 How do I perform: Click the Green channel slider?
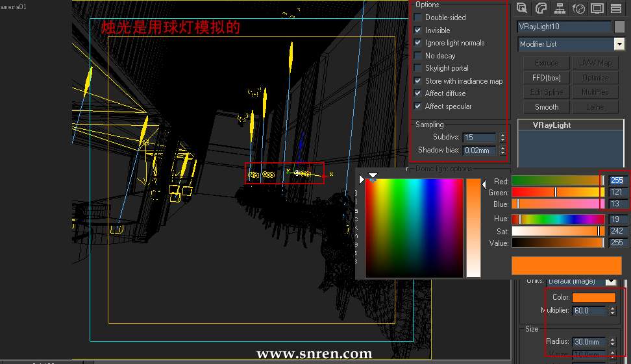[x=558, y=192]
